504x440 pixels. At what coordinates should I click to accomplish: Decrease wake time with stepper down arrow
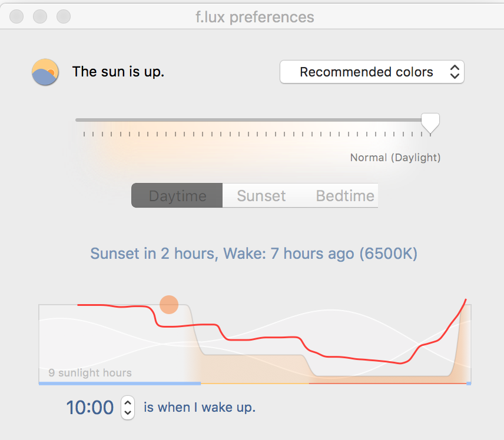[128, 413]
